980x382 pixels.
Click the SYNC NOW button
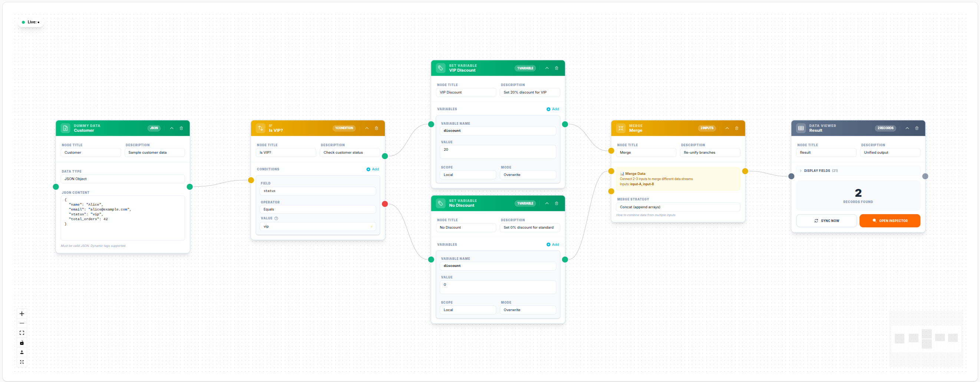point(826,221)
